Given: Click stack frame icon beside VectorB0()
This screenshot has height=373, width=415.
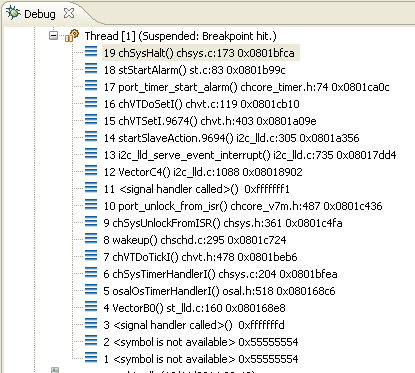Looking at the screenshot, I should [x=91, y=306].
